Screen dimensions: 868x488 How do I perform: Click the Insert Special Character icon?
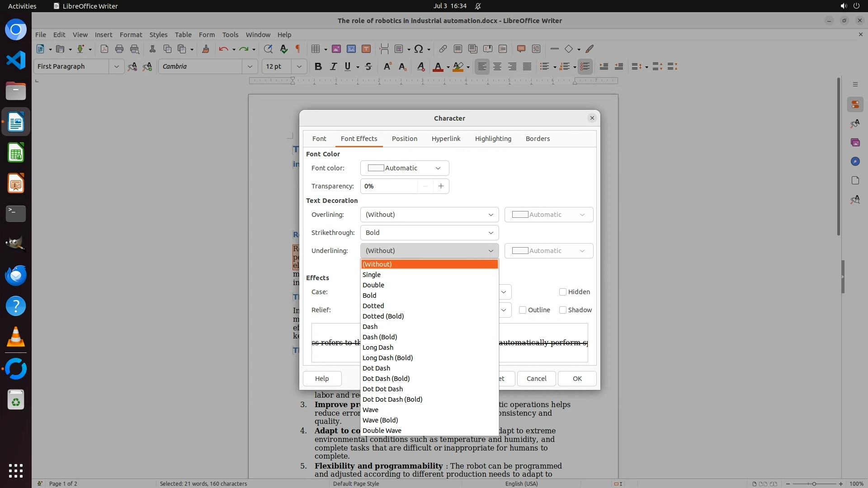coord(419,49)
